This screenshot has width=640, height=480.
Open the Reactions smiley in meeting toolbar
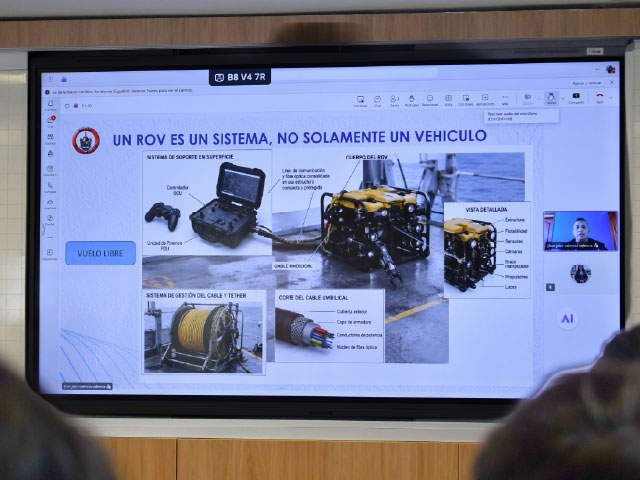pos(430,100)
